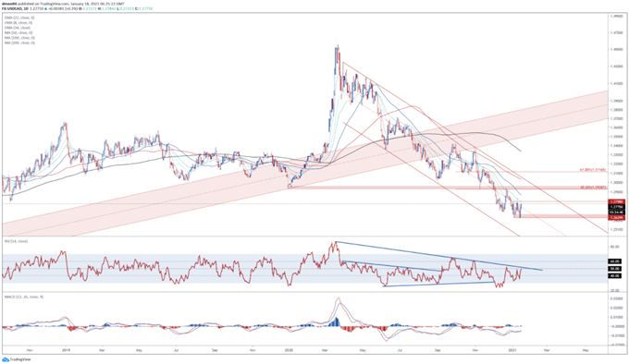629x364 pixels.
Task: Click the 2019 label on the time axis
Action: [x=67, y=350]
